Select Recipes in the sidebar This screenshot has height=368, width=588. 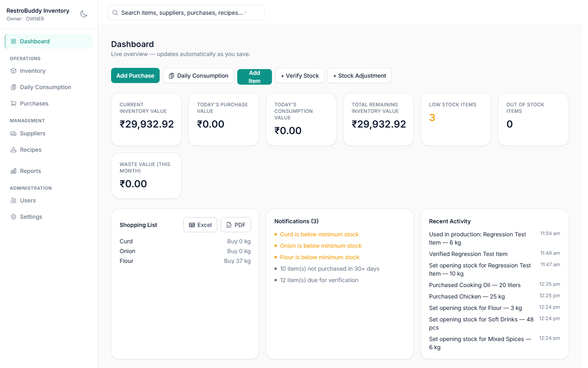point(49,150)
